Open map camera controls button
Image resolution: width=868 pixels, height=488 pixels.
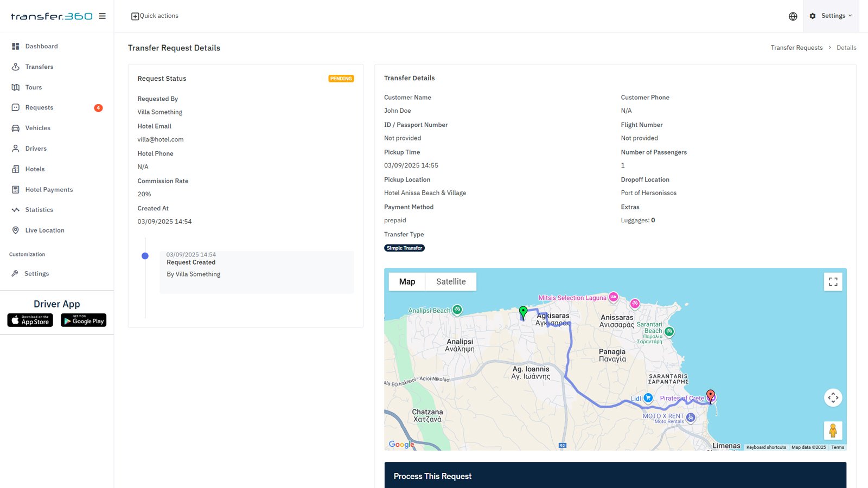click(x=833, y=398)
